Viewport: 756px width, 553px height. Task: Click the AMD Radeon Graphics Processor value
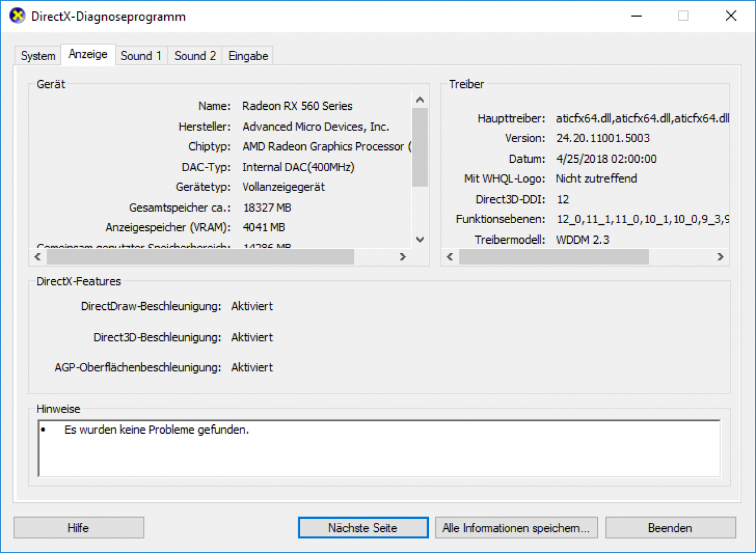[327, 146]
